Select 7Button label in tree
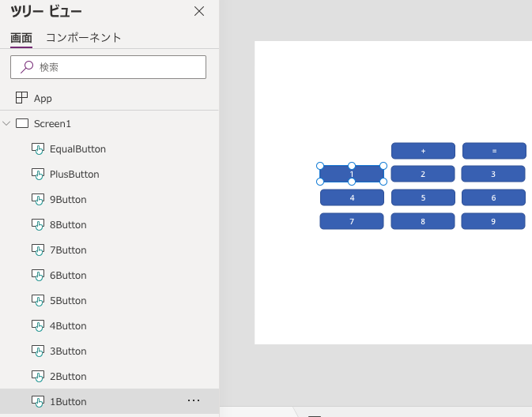The image size is (532, 417). click(68, 250)
